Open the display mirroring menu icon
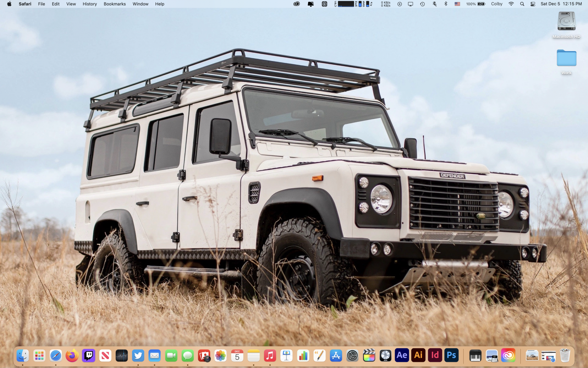The width and height of the screenshot is (588, 368). (410, 4)
